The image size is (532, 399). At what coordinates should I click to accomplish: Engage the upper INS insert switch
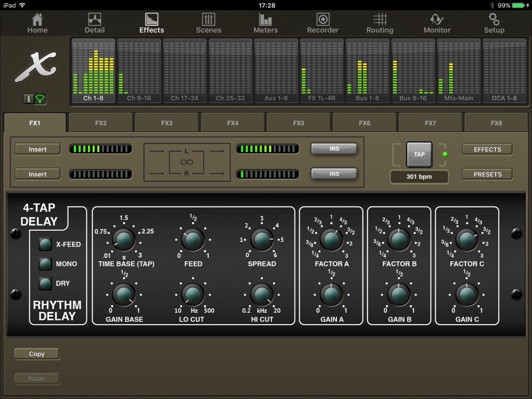click(334, 149)
